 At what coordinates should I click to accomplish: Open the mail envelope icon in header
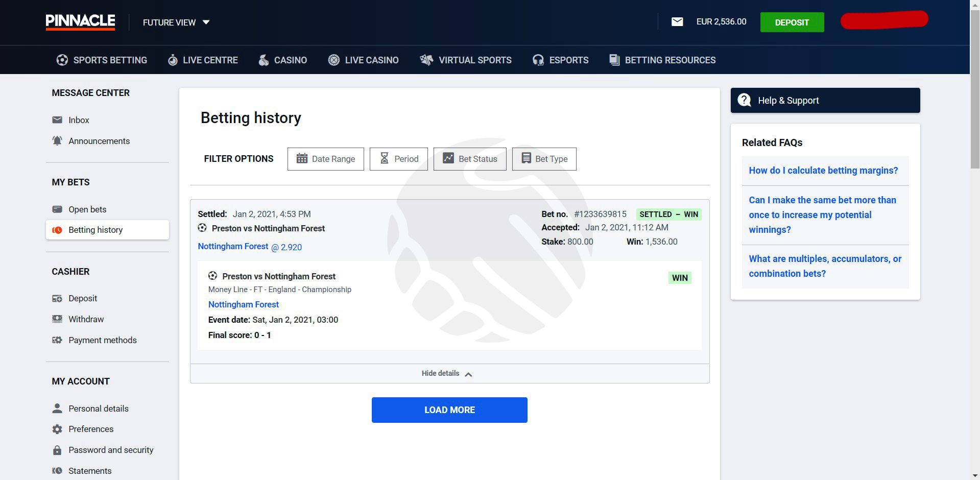pos(677,22)
